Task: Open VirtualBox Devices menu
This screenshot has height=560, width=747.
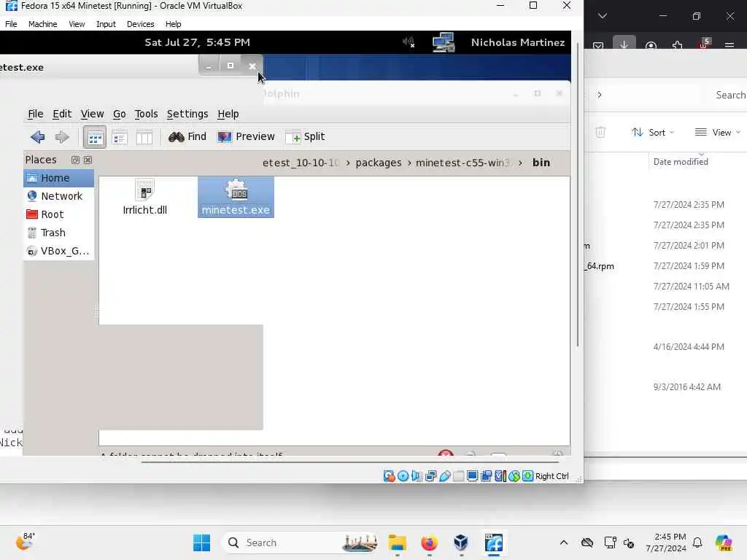Action: [141, 24]
